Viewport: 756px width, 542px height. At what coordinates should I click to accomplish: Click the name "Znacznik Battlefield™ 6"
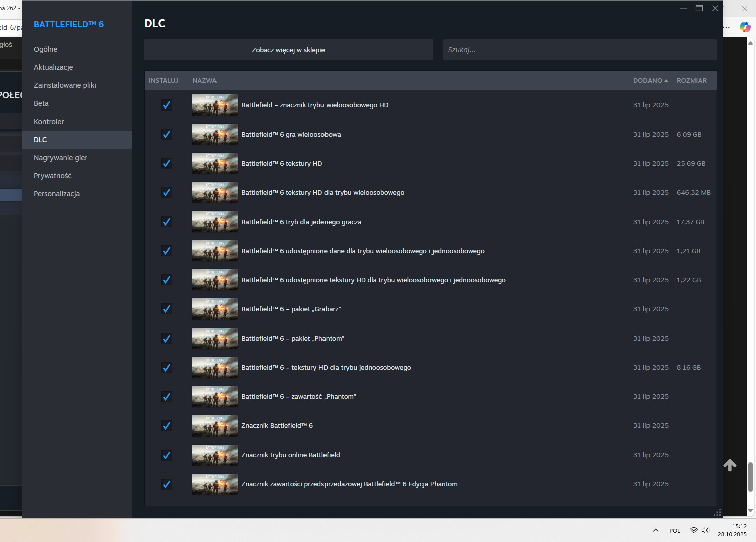click(x=277, y=425)
